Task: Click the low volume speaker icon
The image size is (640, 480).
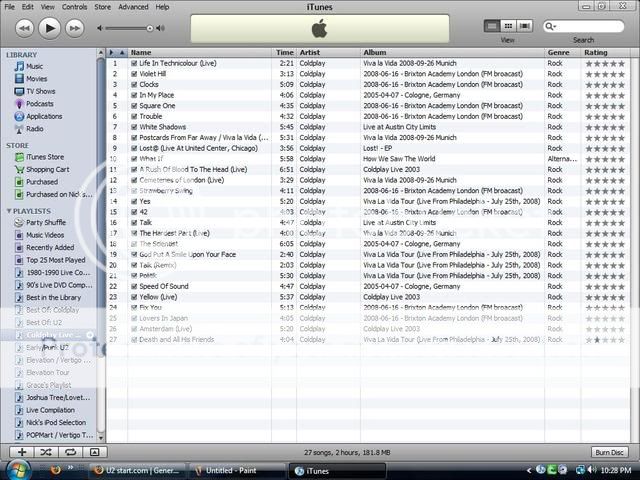Action: coord(100,28)
